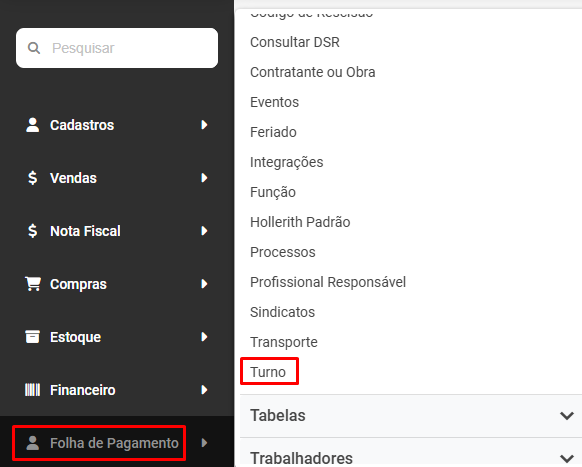
Task: Click the Compras shopping cart icon
Action: 33,284
